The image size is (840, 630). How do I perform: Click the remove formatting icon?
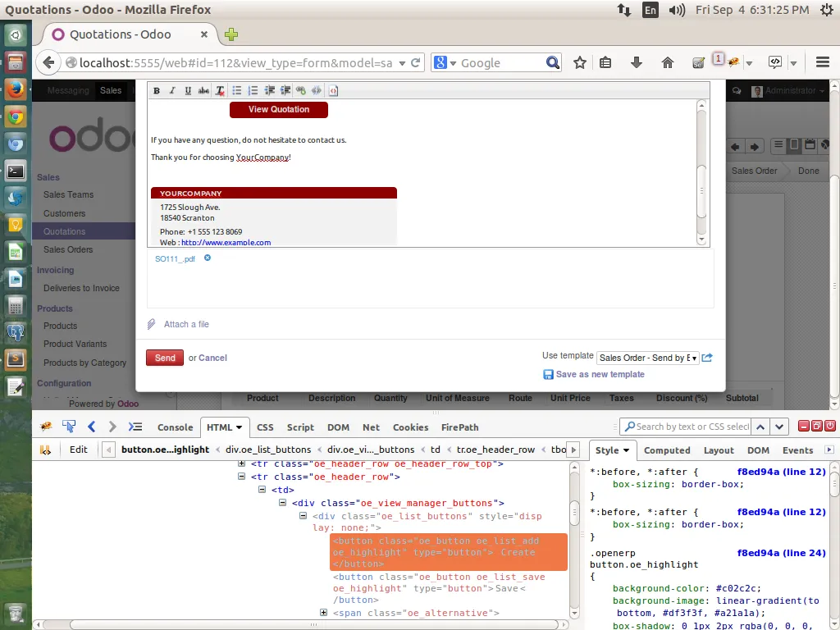click(220, 90)
